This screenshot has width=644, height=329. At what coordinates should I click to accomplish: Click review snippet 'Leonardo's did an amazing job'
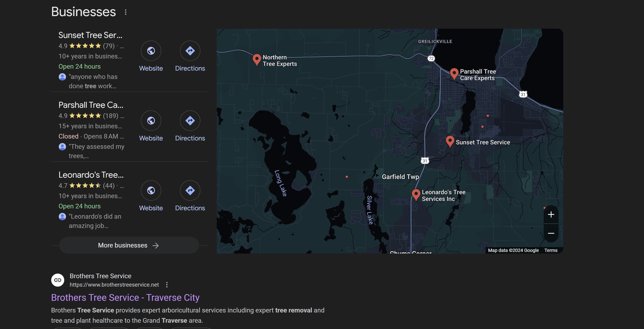[95, 221]
